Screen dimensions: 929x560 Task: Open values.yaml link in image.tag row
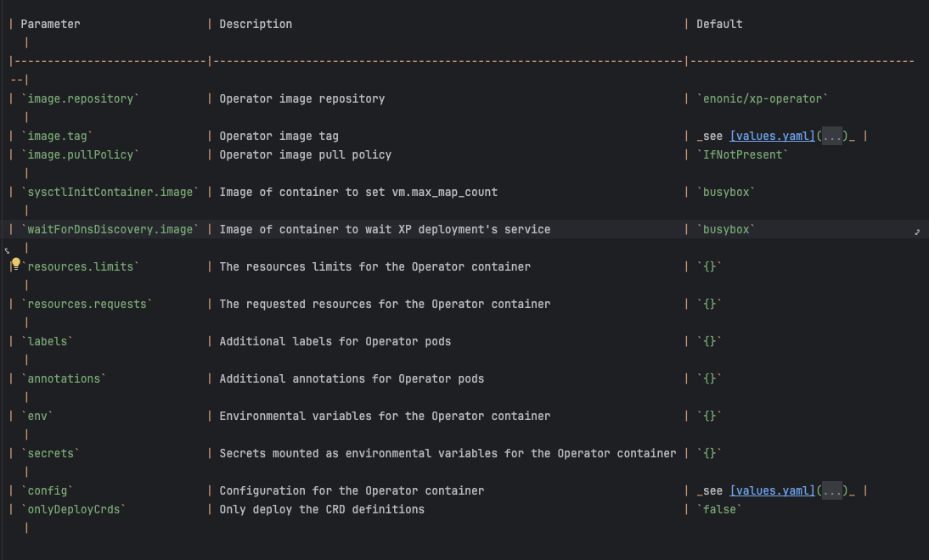click(x=773, y=136)
